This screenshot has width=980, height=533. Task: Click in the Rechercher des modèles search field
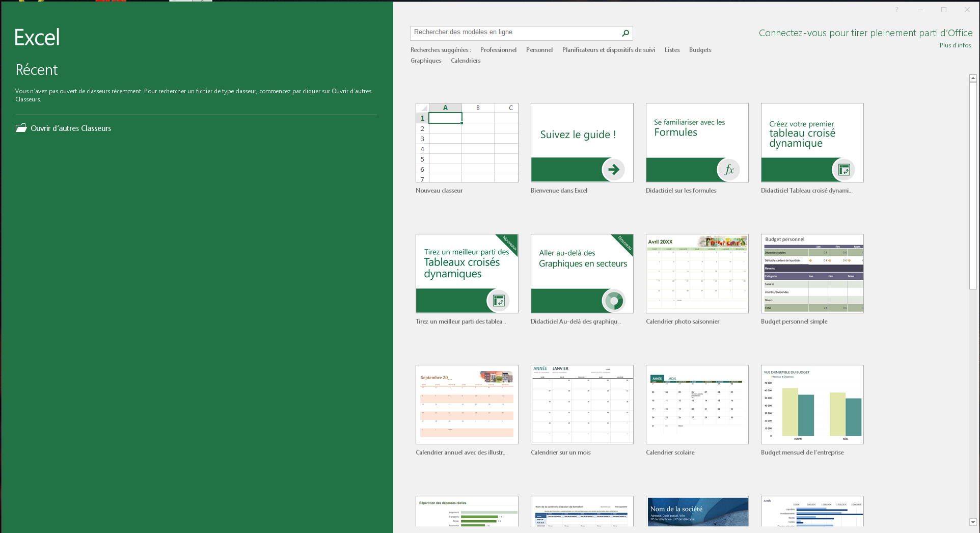514,33
